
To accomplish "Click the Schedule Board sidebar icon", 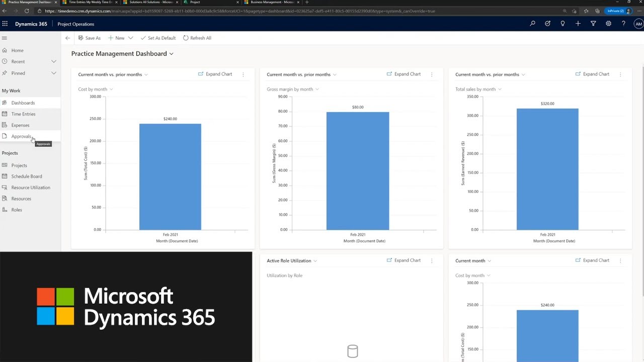I will click(x=5, y=176).
